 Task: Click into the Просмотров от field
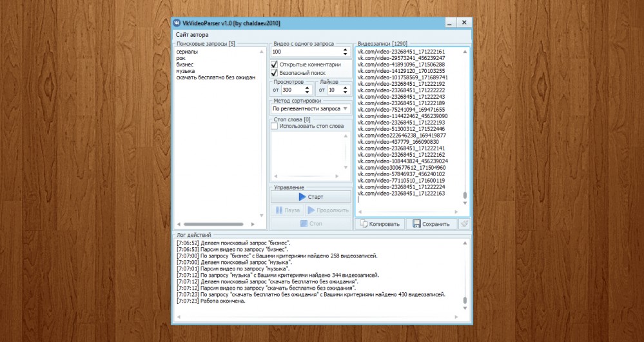292,90
